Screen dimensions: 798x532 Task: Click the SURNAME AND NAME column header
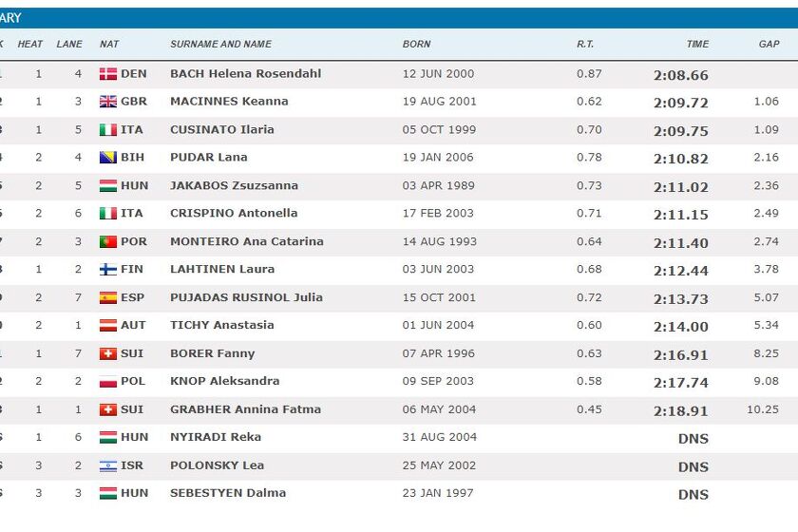click(220, 45)
